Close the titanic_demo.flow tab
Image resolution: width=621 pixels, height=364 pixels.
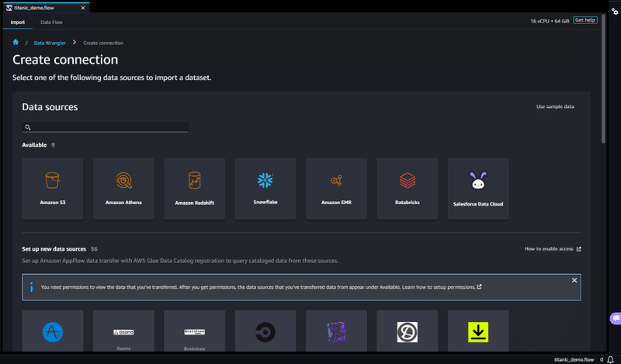pos(83,8)
